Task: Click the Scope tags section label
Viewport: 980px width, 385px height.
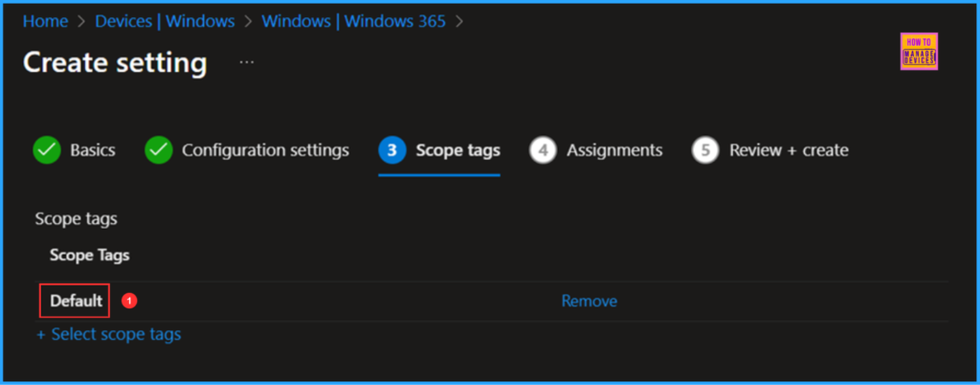Action: click(x=77, y=218)
